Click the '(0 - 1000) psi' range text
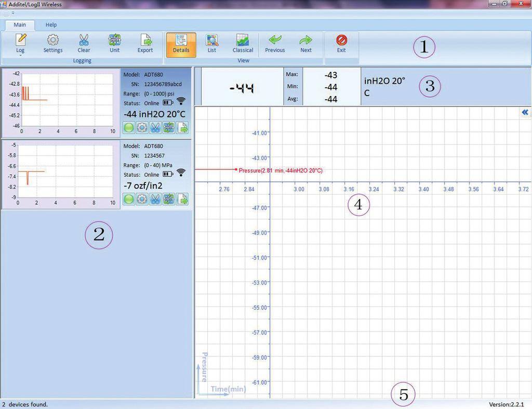This screenshot has height=409, width=532. (159, 94)
